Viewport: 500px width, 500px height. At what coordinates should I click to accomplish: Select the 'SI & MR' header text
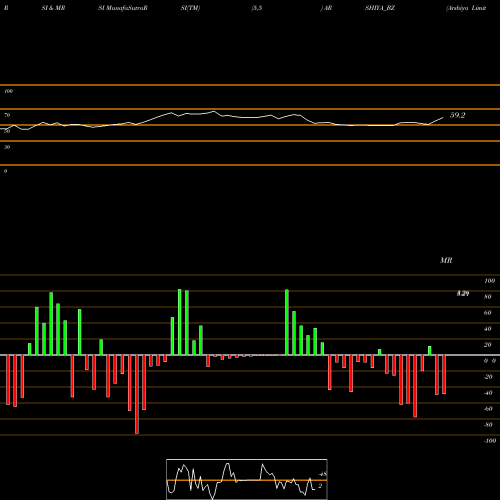[53, 8]
